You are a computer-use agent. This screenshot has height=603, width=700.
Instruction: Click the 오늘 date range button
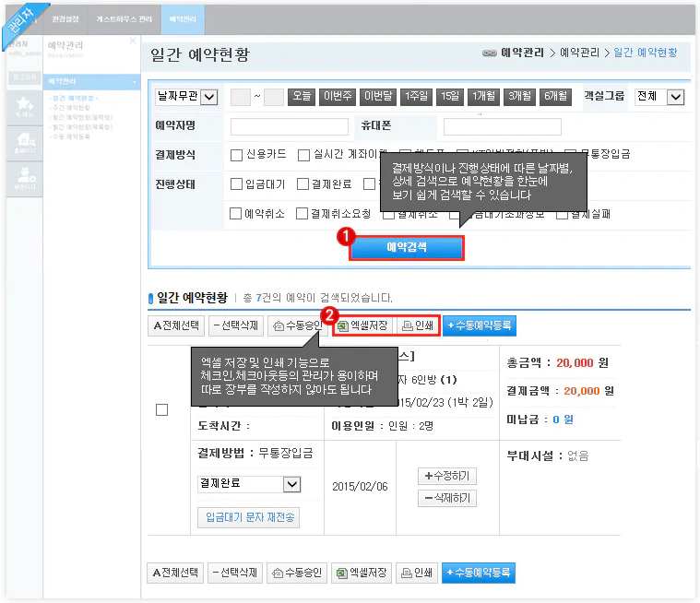click(x=302, y=97)
